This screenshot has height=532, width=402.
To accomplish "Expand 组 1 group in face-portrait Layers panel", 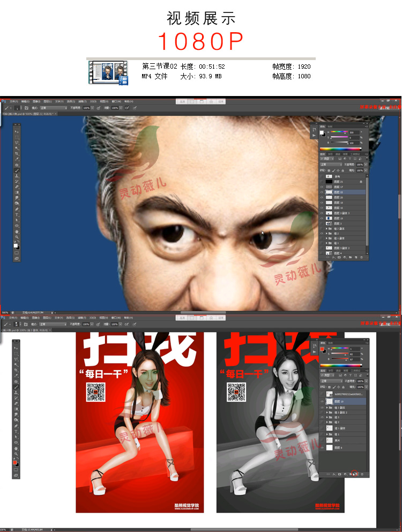I will (x=326, y=243).
